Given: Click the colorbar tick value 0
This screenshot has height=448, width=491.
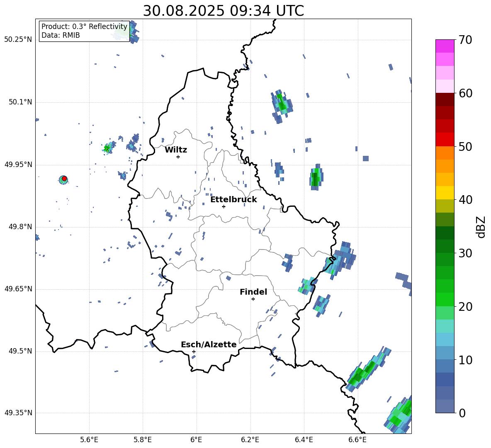Looking at the screenshot, I should coord(462,413).
